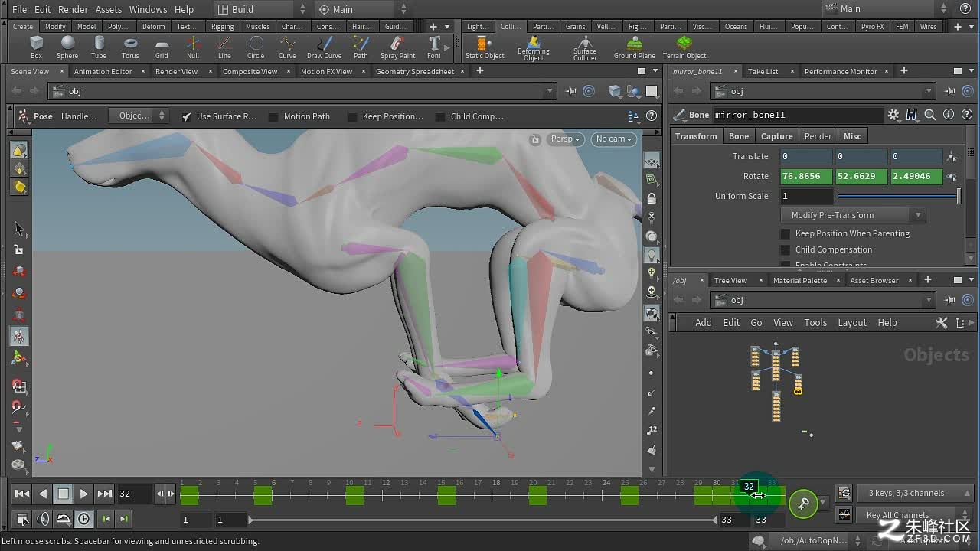Enable Keep Position... in pose toolbar
Viewport: 980px width, 551px height.
click(x=353, y=117)
